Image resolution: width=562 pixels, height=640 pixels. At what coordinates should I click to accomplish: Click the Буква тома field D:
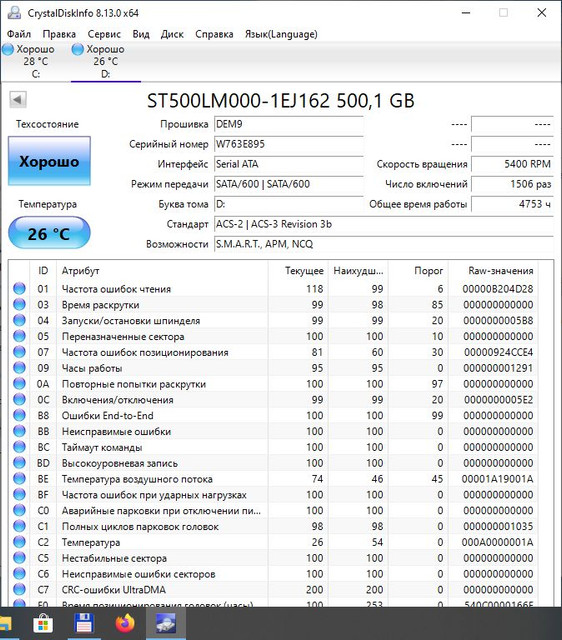pos(289,204)
